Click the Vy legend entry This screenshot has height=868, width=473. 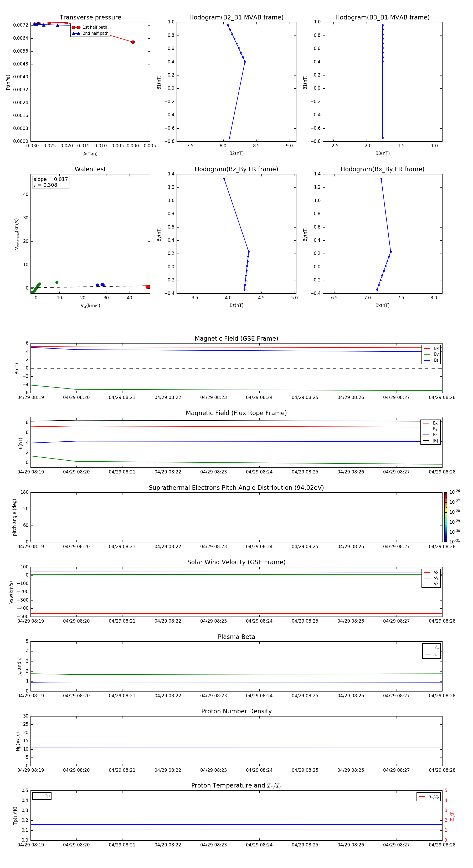[x=431, y=578]
